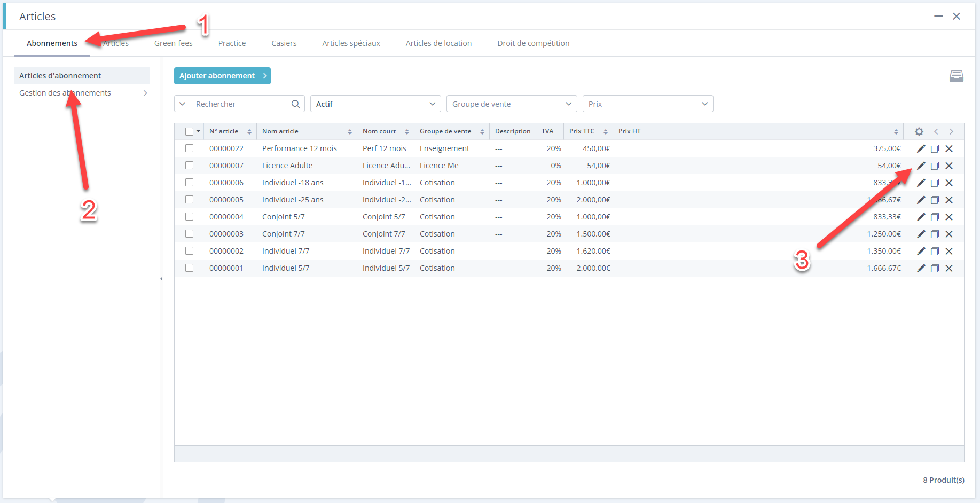Delete the Individuel 5/7 article
The image size is (980, 503).
[x=949, y=268]
